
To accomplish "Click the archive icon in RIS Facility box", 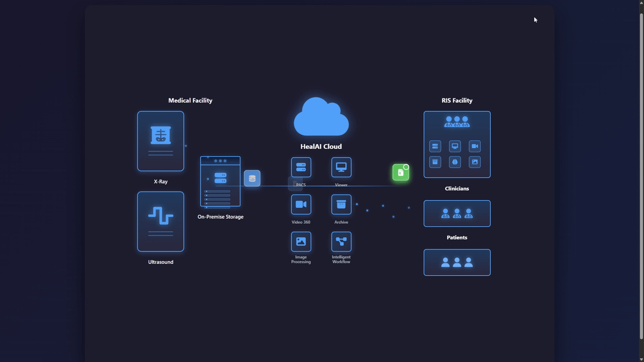I will 435,162.
